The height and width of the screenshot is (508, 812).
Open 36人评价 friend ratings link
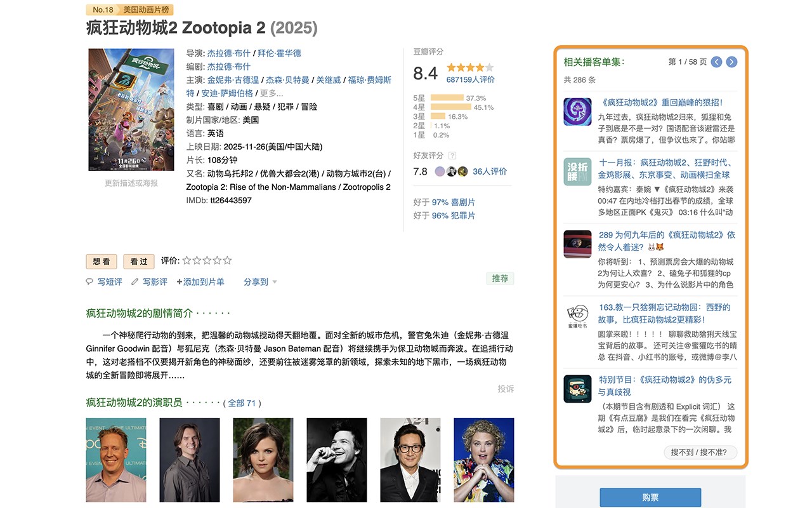[x=490, y=171]
